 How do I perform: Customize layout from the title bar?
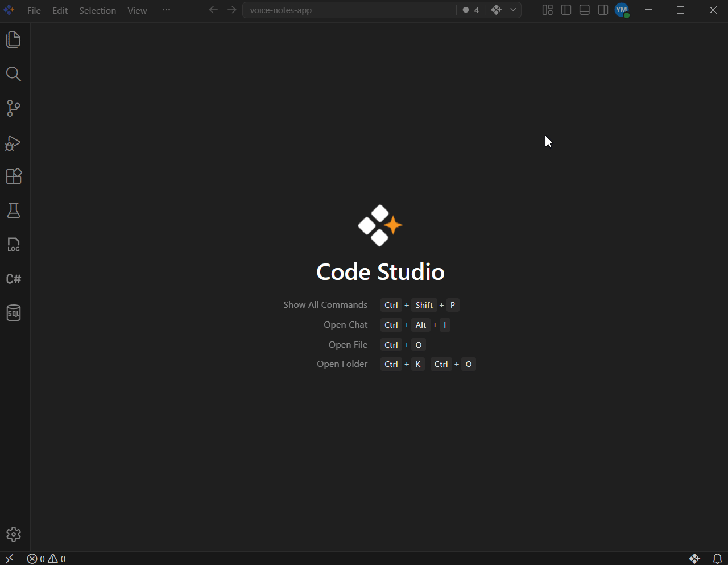click(548, 10)
